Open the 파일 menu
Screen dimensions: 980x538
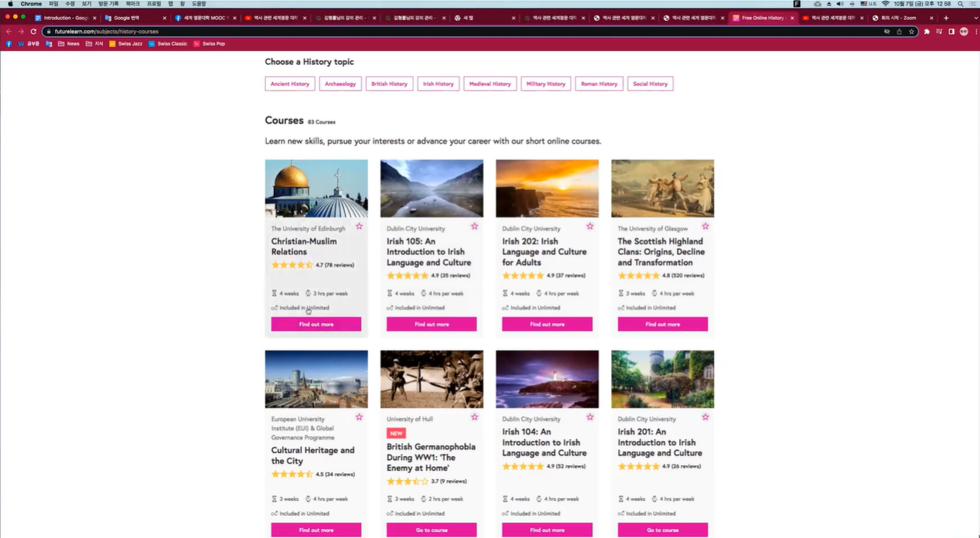[x=53, y=4]
